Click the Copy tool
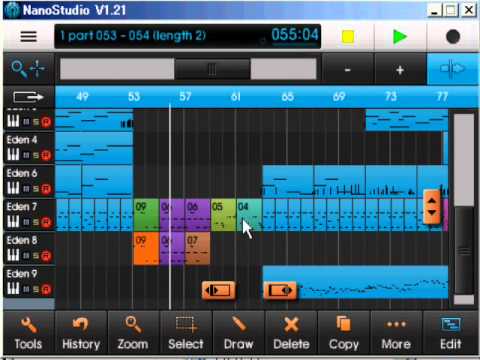 point(344,333)
